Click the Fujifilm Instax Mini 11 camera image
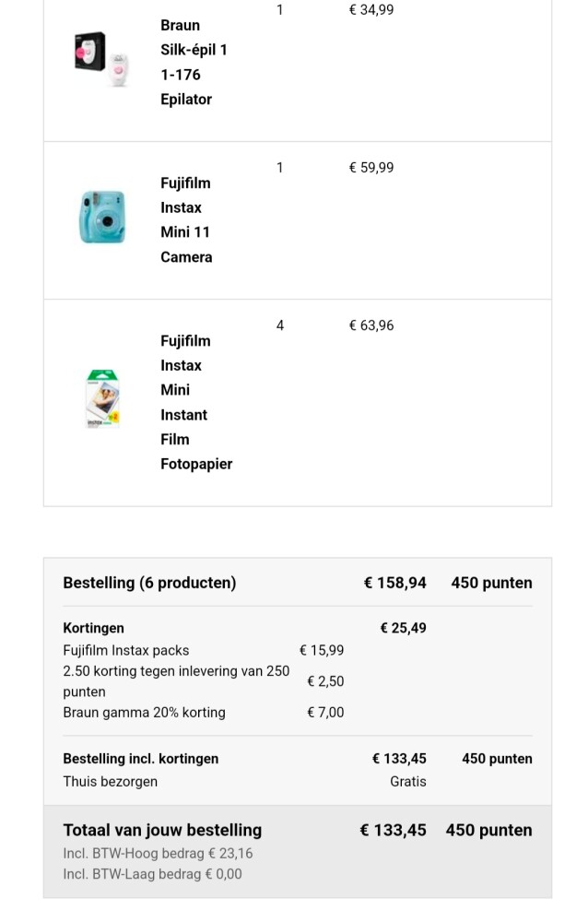Viewport: 588px width, 922px height. 101,218
